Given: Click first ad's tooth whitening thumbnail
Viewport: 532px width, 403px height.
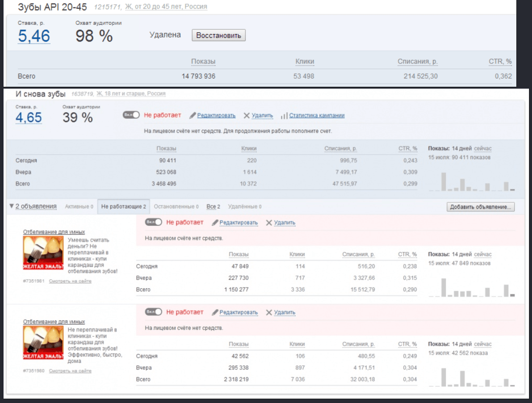Looking at the screenshot, I should pyautogui.click(x=43, y=253).
